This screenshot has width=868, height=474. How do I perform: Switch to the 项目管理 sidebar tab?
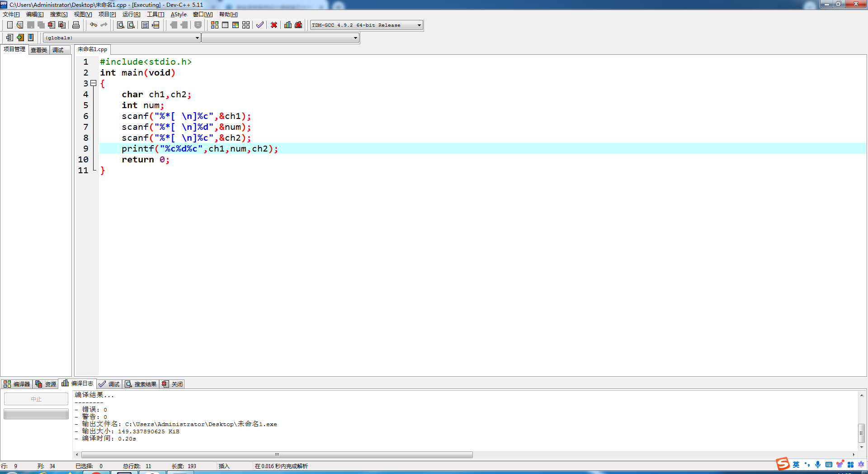pyautogui.click(x=14, y=49)
